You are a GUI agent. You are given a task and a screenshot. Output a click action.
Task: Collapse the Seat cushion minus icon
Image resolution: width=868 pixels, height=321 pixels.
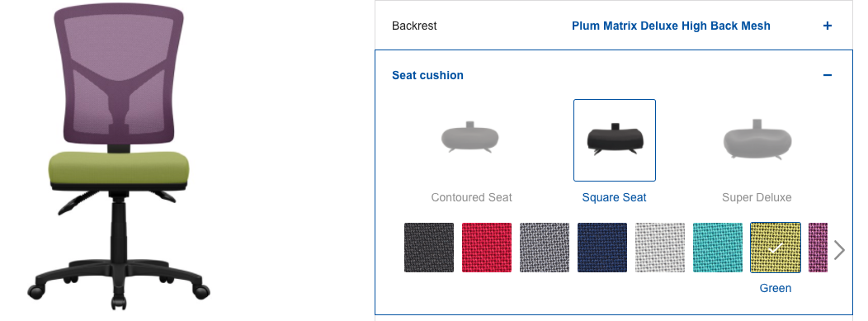click(827, 75)
